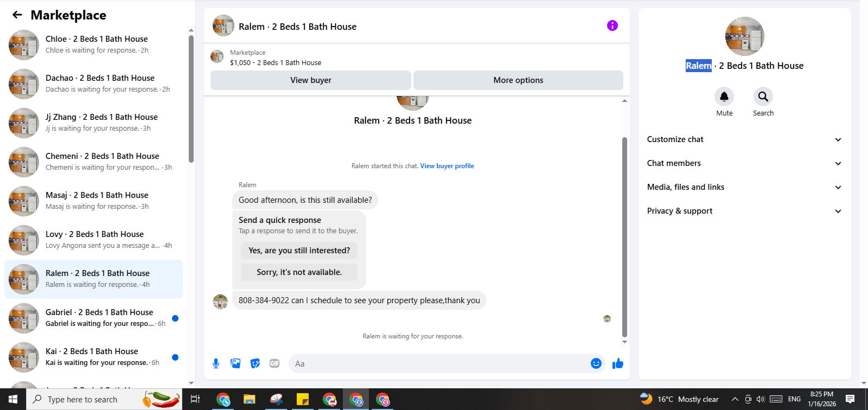868x410 pixels.
Task: Expand Media, files and links section
Action: pos(744,187)
